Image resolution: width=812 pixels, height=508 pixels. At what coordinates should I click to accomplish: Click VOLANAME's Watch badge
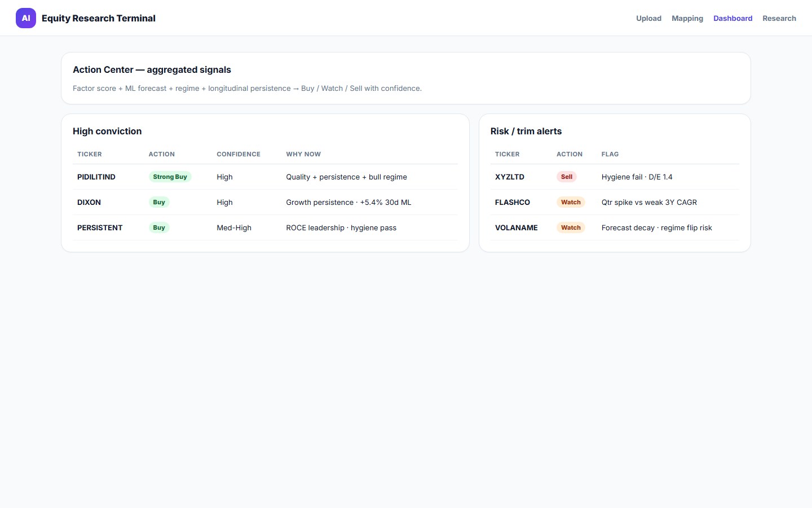coord(571,227)
